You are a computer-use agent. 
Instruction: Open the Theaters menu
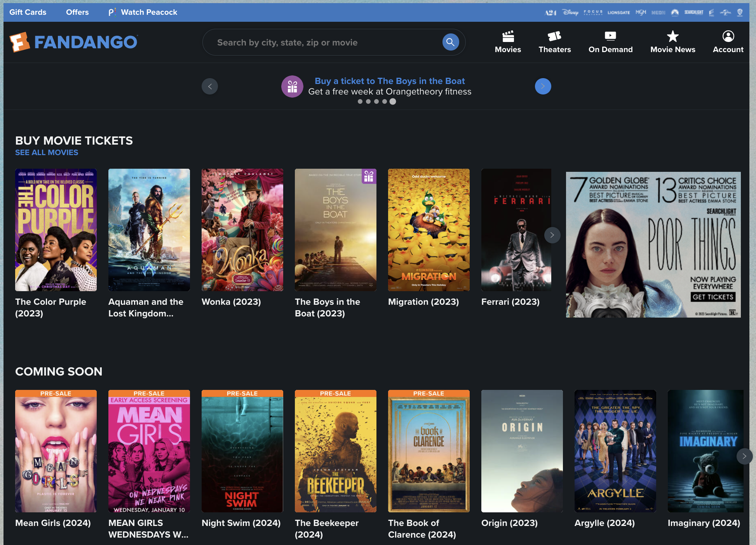coord(555,42)
